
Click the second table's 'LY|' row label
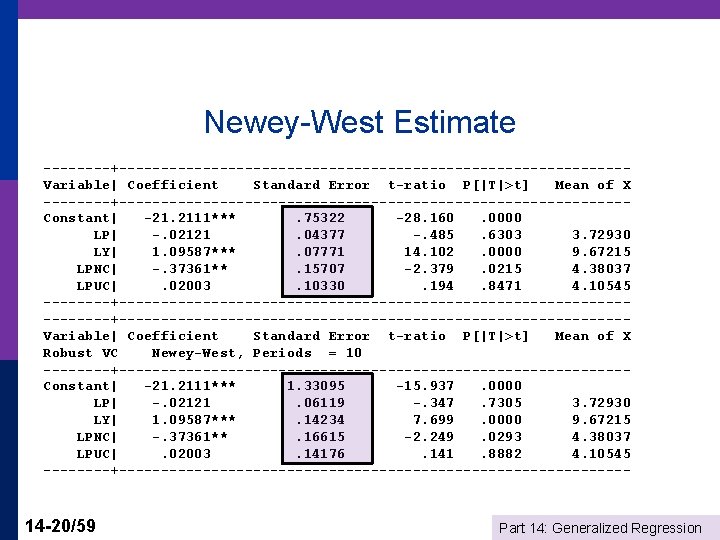pyautogui.click(x=105, y=420)
